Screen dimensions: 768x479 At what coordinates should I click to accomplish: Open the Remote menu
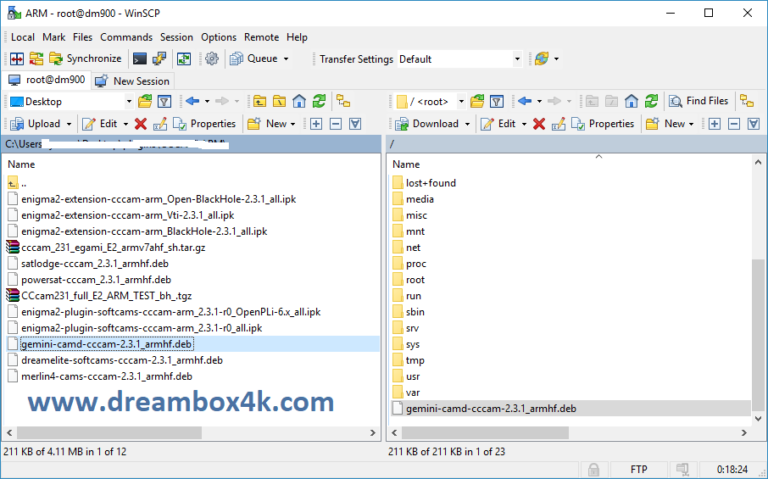(x=262, y=37)
